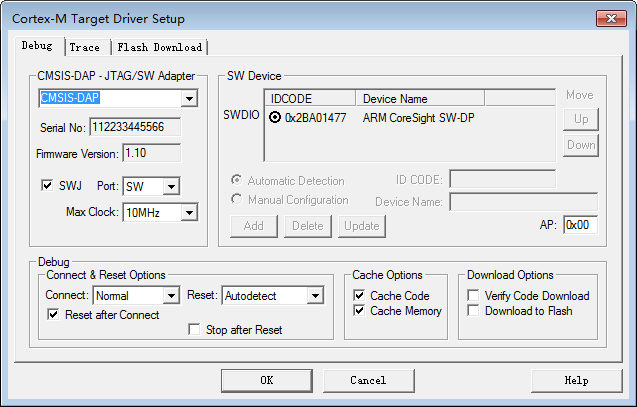Viewport: 637px width, 407px height.
Task: Click the Firmware Version field 1.10
Action: 152,153
